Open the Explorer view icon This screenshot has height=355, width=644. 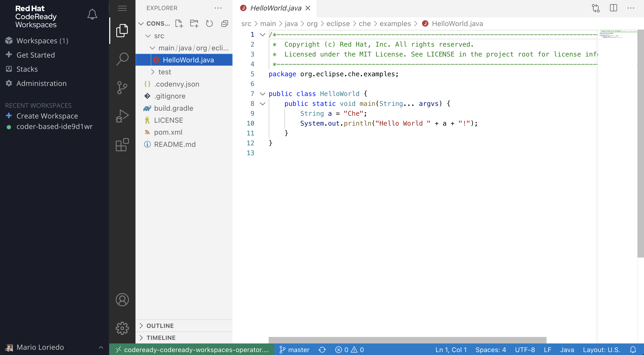click(122, 30)
